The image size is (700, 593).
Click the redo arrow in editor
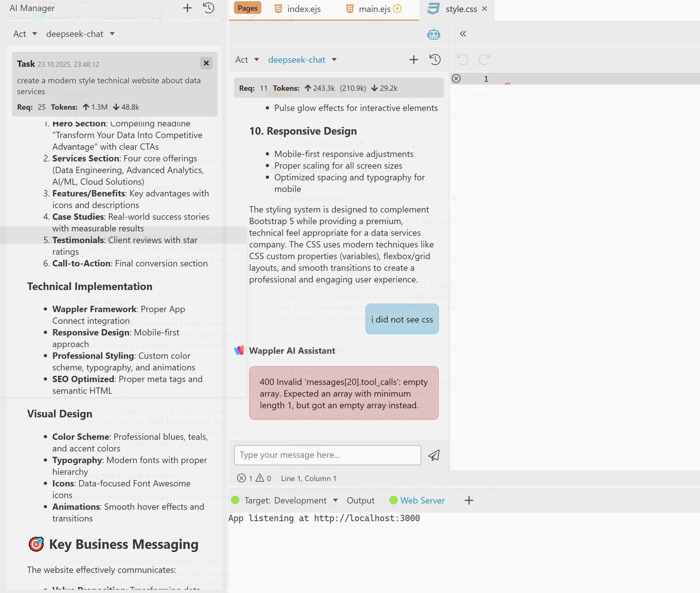coord(484,60)
